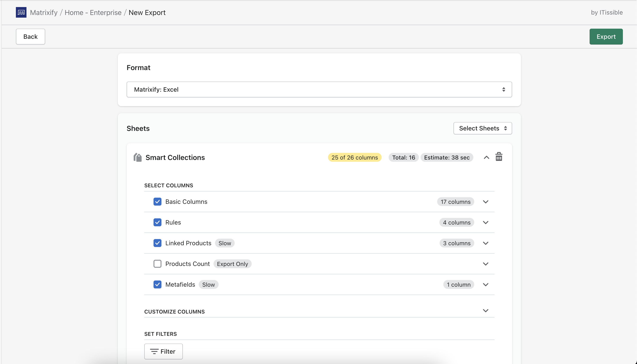Click the Matrixify logo icon
Screen dimensions: 637x364
click(21, 12)
